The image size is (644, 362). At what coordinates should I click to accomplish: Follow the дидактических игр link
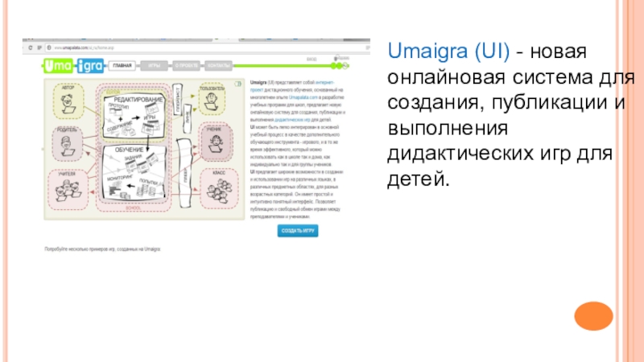[x=292, y=120]
